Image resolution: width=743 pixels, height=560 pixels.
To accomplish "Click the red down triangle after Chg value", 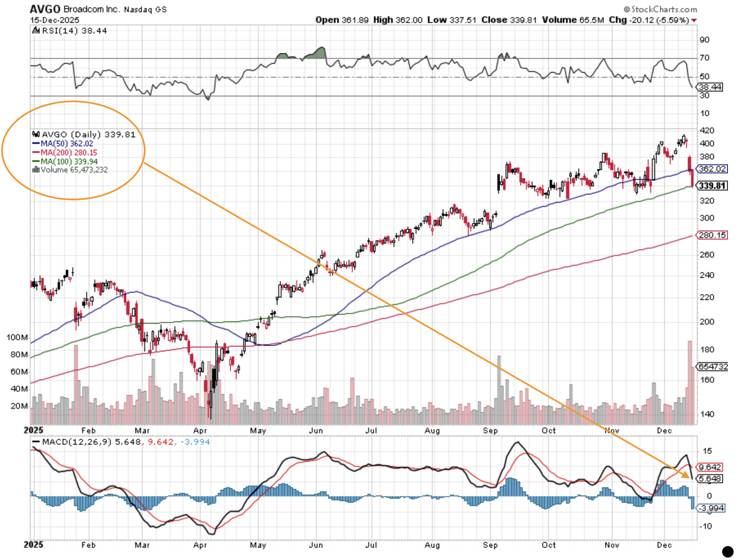I will (694, 20).
